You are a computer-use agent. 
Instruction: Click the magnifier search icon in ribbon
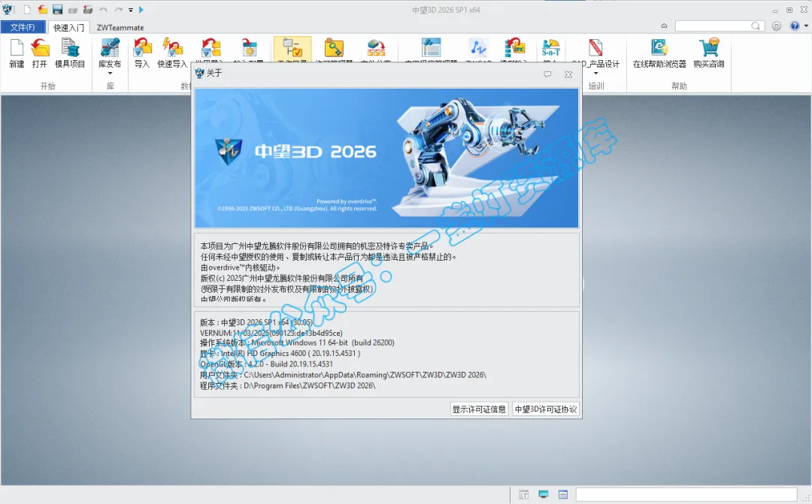756,26
